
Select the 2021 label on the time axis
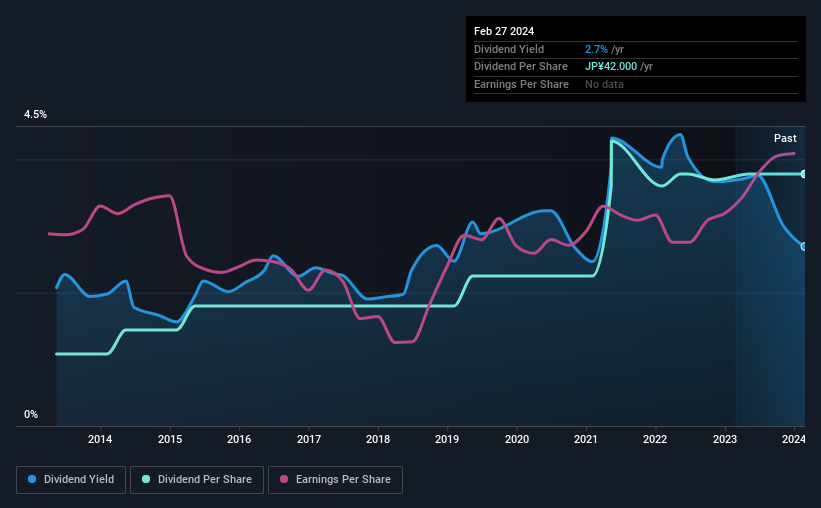click(x=586, y=439)
